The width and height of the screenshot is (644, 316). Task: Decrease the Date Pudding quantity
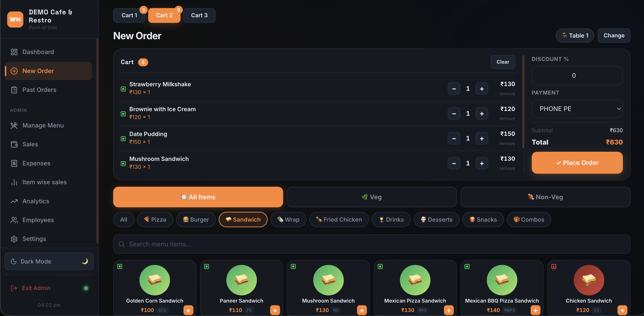click(x=454, y=138)
